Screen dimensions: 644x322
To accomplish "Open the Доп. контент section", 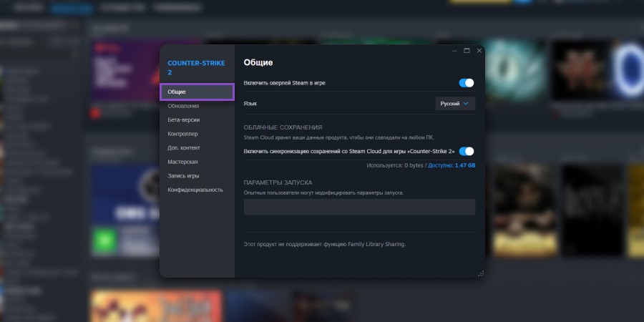I will [184, 148].
